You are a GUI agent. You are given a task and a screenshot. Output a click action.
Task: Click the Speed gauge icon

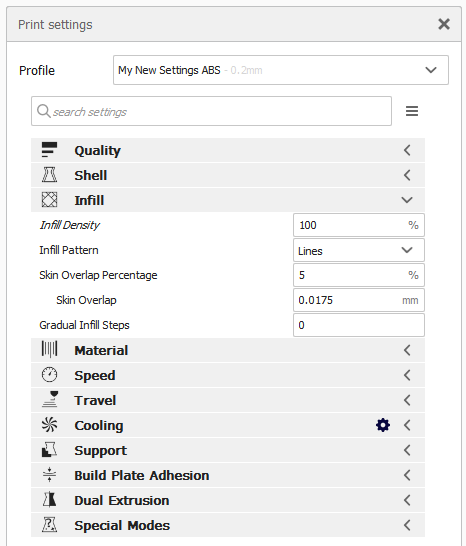pos(49,375)
